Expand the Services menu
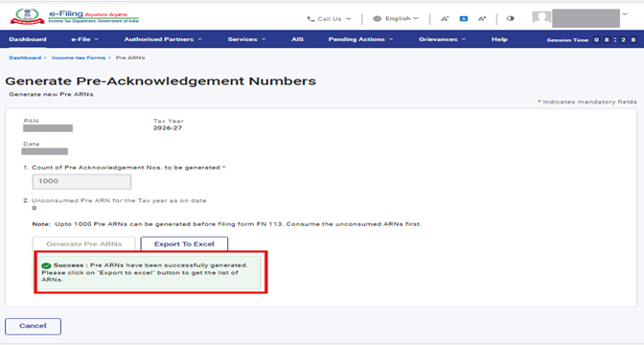644x345 pixels. tap(246, 39)
